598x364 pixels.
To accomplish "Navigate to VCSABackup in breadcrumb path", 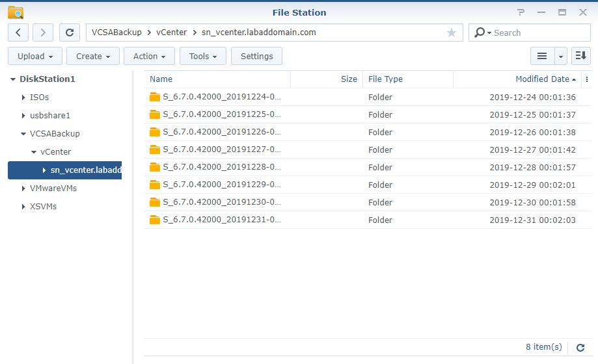I will (x=118, y=32).
